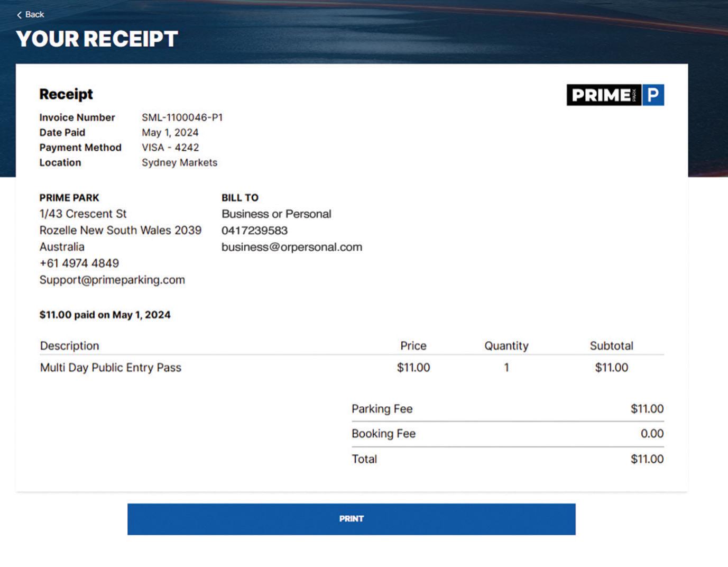728x567 pixels.
Task: Click the Quantity column header
Action: [506, 346]
